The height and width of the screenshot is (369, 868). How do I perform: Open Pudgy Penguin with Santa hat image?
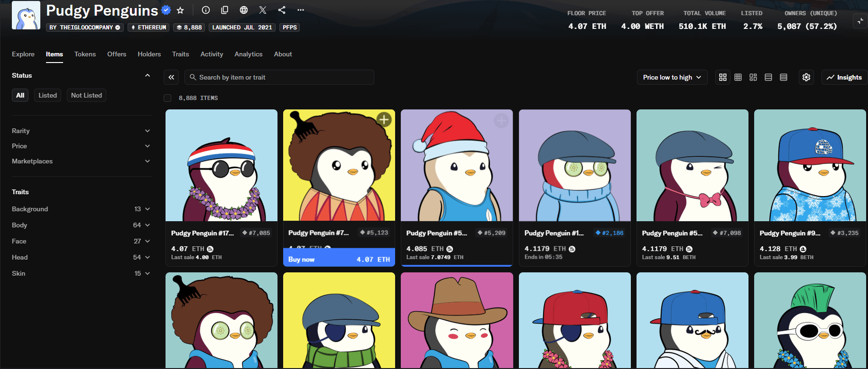tap(457, 165)
